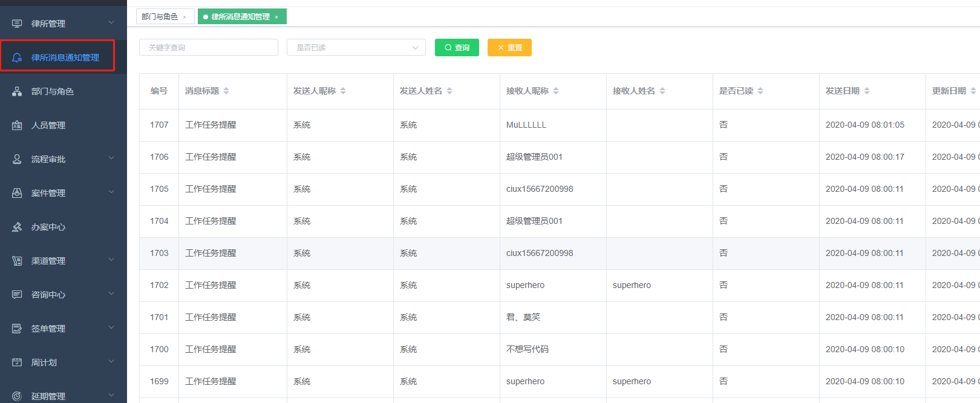Open 人员管理 in the sidebar
Image resolution: width=980 pixels, height=403 pixels.
tap(64, 125)
